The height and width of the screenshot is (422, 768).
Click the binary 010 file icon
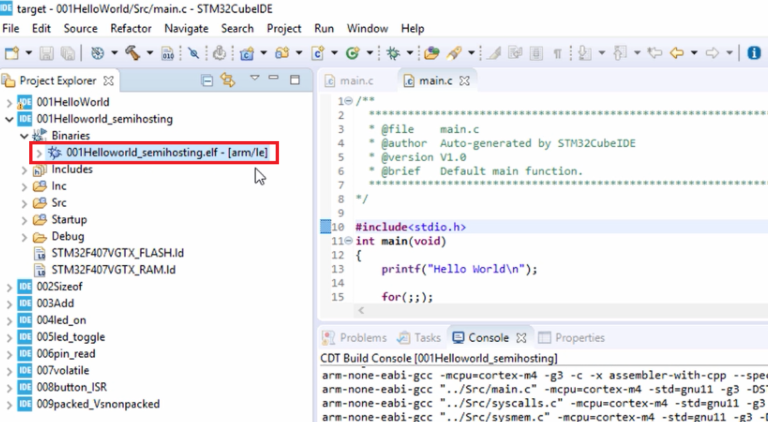(x=168, y=53)
